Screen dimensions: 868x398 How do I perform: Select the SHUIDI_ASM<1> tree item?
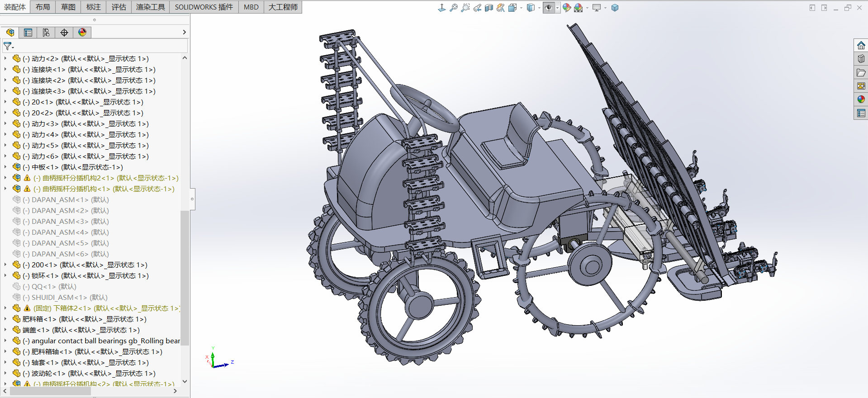tap(60, 297)
